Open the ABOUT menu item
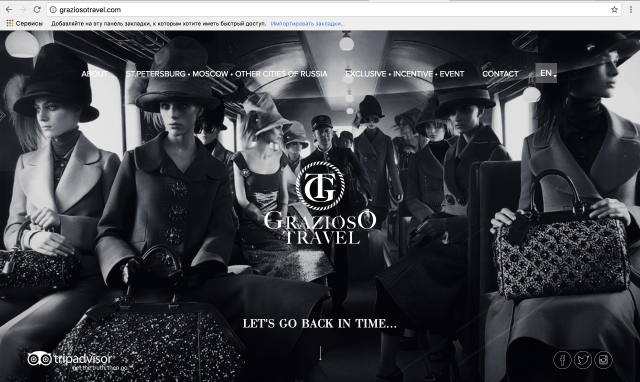Screen dimensions: 640x382 (95, 74)
